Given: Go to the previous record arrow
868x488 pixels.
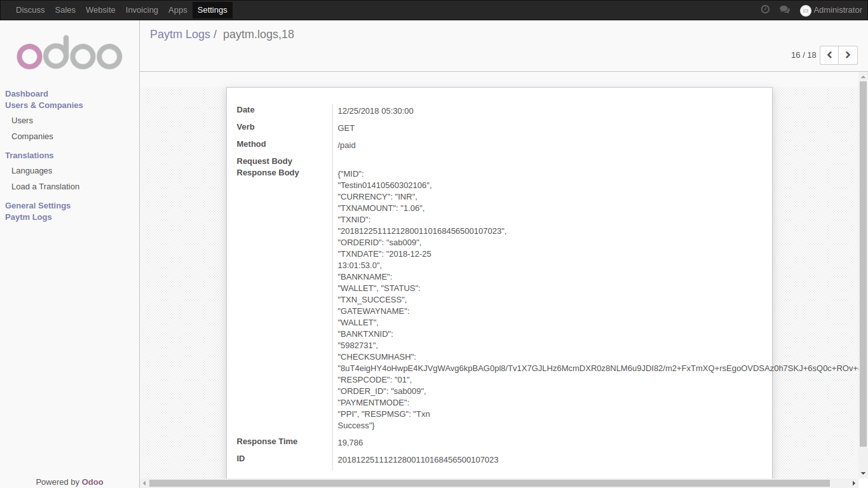Looking at the screenshot, I should [x=829, y=55].
